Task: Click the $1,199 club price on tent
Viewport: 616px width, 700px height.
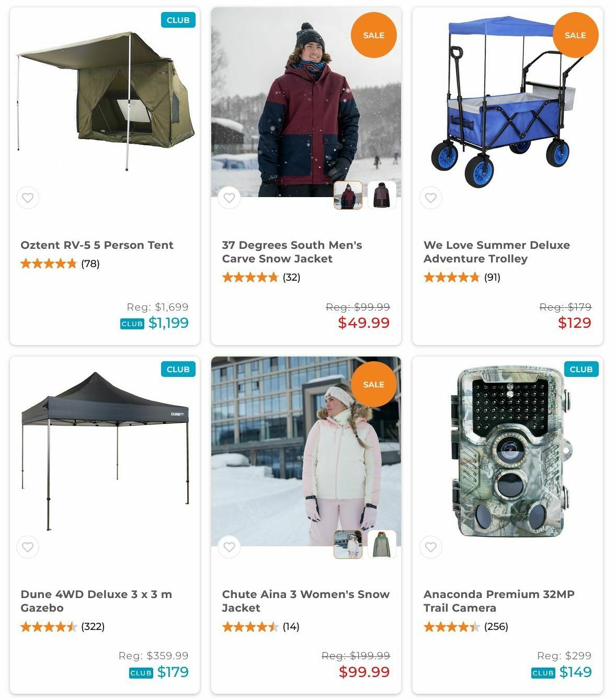Action: (x=168, y=323)
